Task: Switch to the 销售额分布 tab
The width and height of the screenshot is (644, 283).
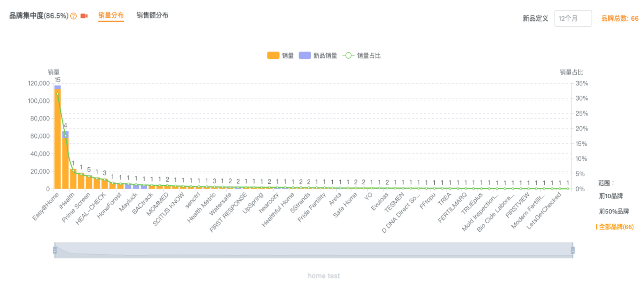Action: pos(152,15)
